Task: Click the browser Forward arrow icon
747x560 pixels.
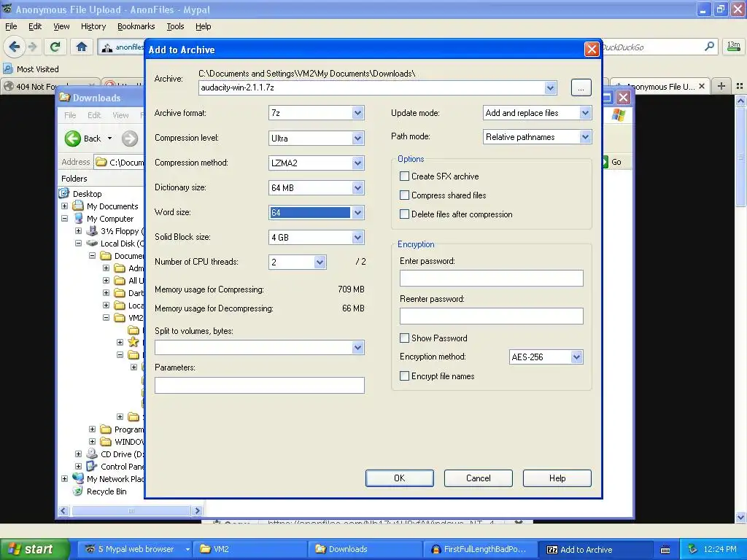Action: pos(32,47)
